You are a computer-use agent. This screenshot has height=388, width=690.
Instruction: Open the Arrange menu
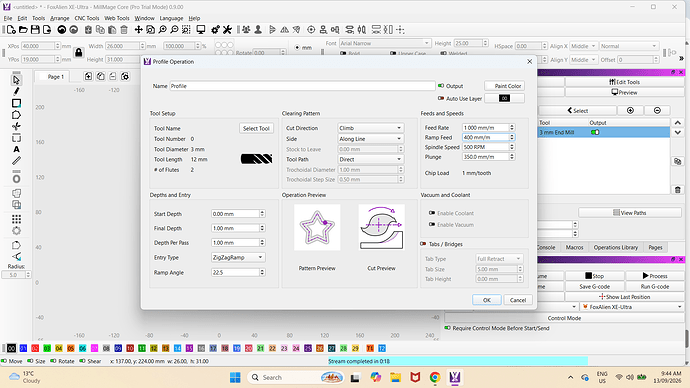pos(59,18)
